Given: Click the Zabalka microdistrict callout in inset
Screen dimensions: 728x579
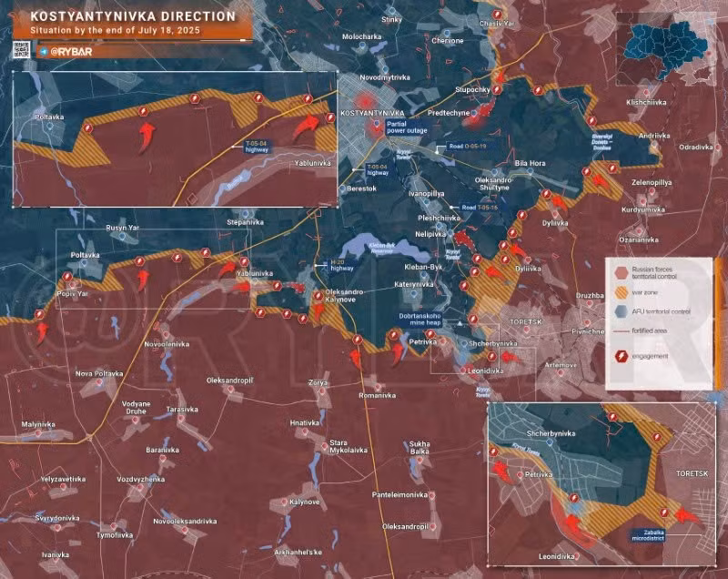Looking at the screenshot, I should pos(648,535).
